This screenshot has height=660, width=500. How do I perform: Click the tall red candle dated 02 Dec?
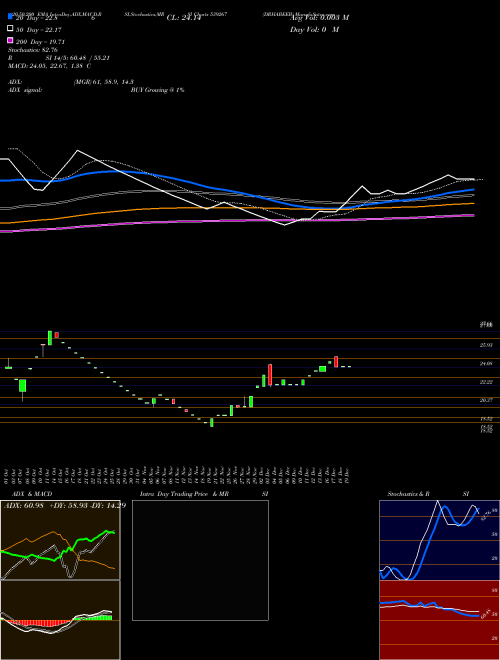coord(270,375)
